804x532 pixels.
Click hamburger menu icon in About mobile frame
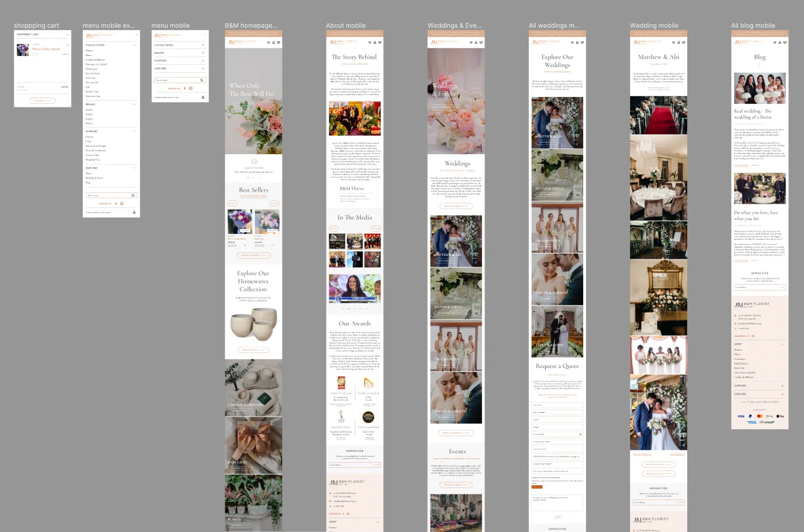point(369,42)
